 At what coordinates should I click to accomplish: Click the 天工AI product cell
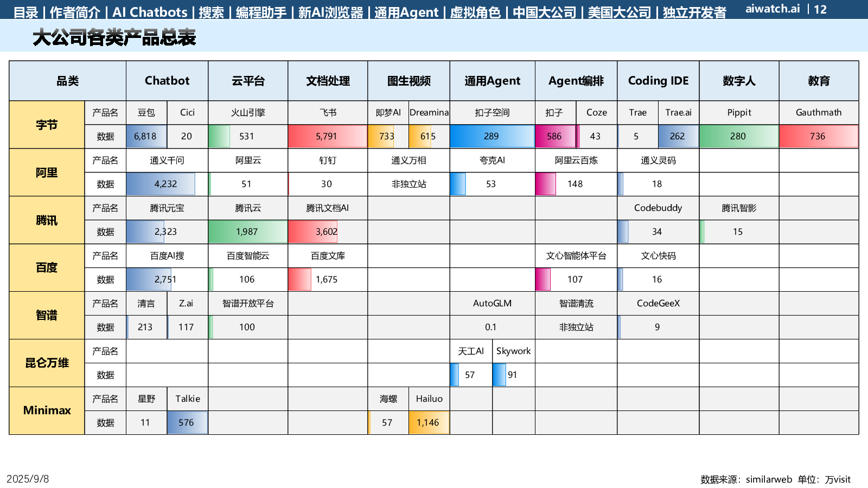[471, 351]
